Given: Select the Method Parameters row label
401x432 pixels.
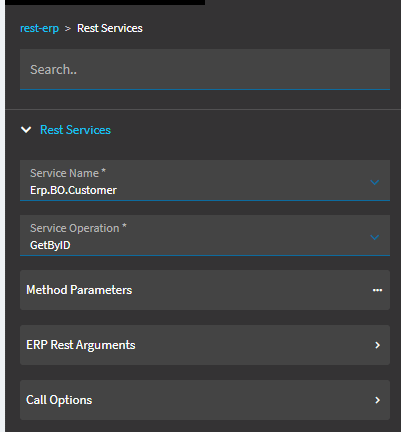Looking at the screenshot, I should tap(79, 290).
